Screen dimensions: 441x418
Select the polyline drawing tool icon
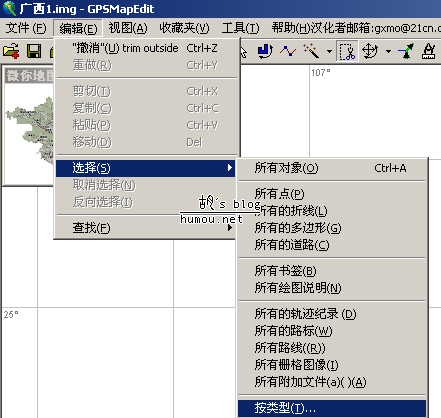pyautogui.click(x=288, y=51)
